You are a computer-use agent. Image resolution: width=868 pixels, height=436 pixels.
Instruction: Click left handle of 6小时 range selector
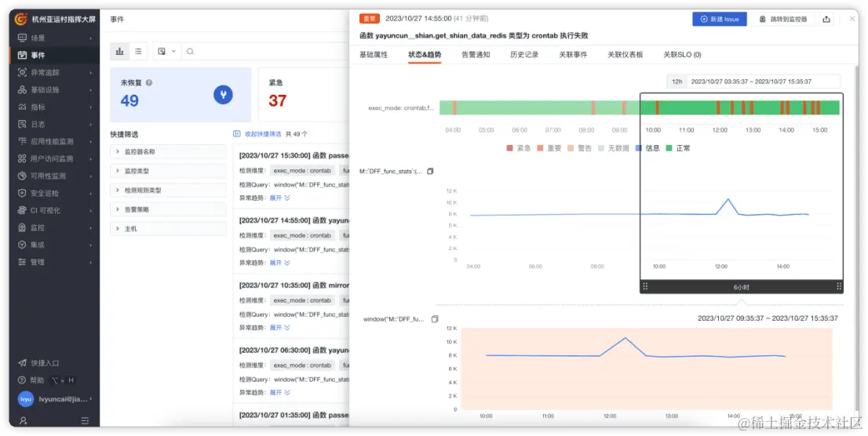point(645,286)
